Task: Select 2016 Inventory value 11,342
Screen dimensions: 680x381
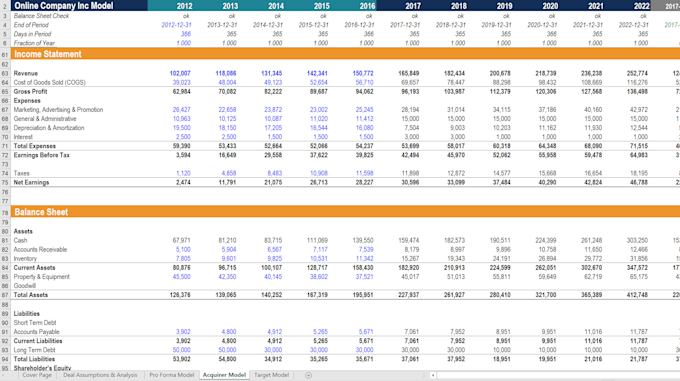Action: coord(364,259)
